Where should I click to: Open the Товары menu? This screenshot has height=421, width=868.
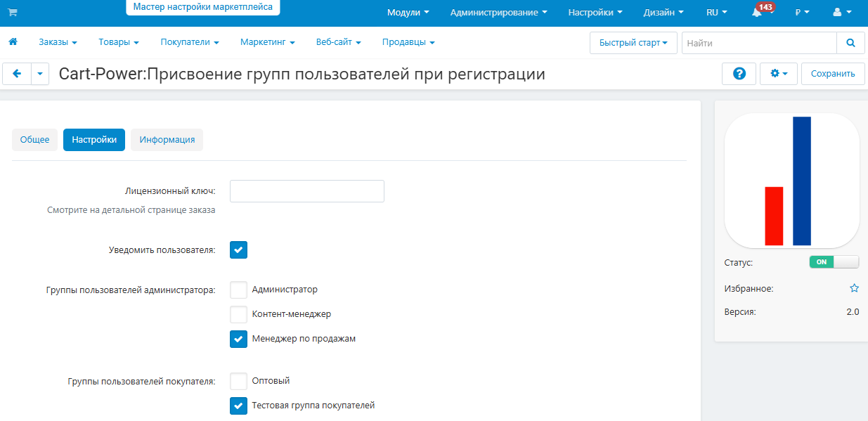tap(119, 42)
